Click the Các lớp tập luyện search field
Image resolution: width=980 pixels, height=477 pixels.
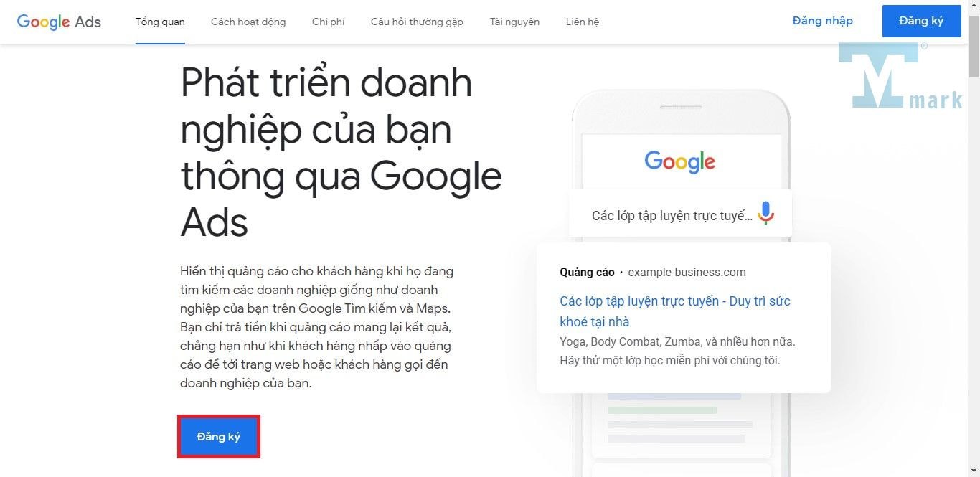(680, 214)
